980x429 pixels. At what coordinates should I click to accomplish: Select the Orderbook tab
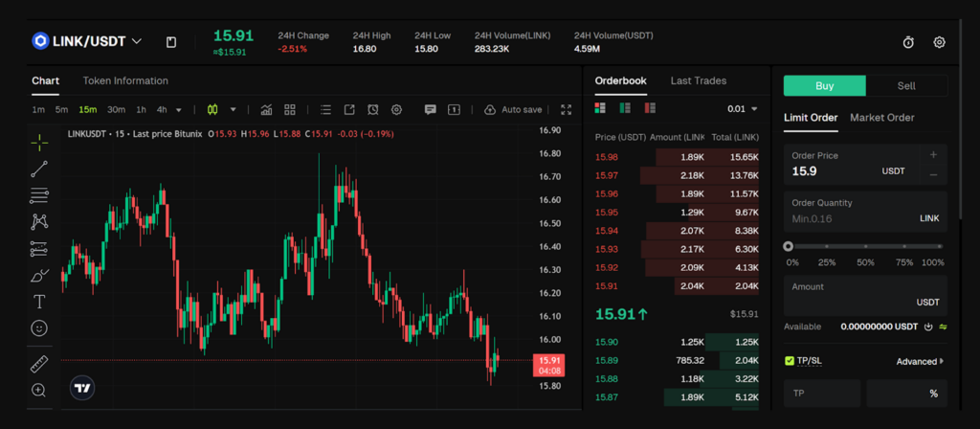click(620, 80)
